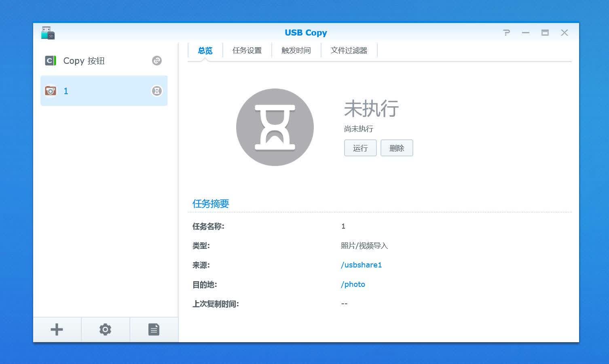Screen dimensions: 609x364
Task: Click the 删除 button
Action: 397,148
